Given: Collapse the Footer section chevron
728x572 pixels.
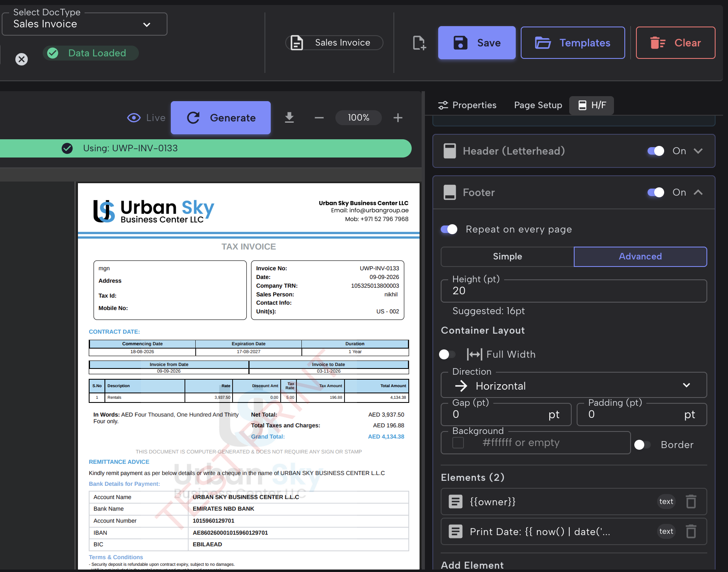Looking at the screenshot, I should [x=698, y=192].
